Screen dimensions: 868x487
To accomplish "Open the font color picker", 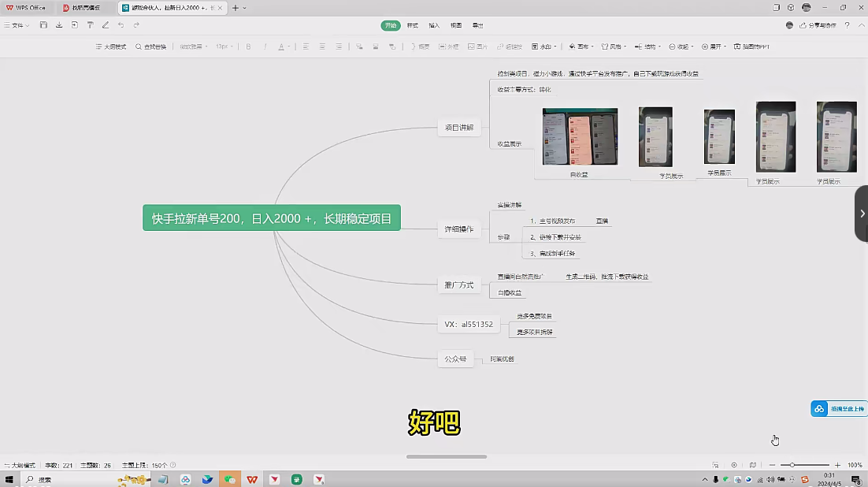I will [x=284, y=46].
